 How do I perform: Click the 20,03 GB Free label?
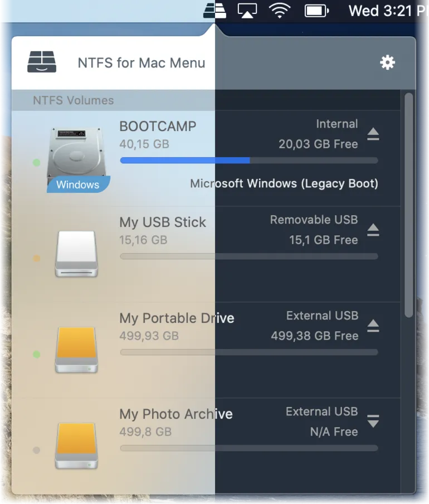click(x=318, y=144)
